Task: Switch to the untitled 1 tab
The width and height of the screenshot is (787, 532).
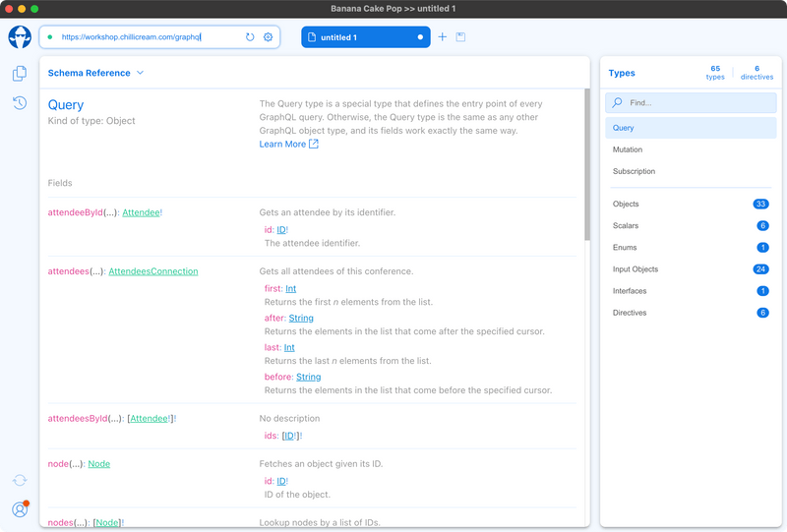Action: (x=365, y=37)
